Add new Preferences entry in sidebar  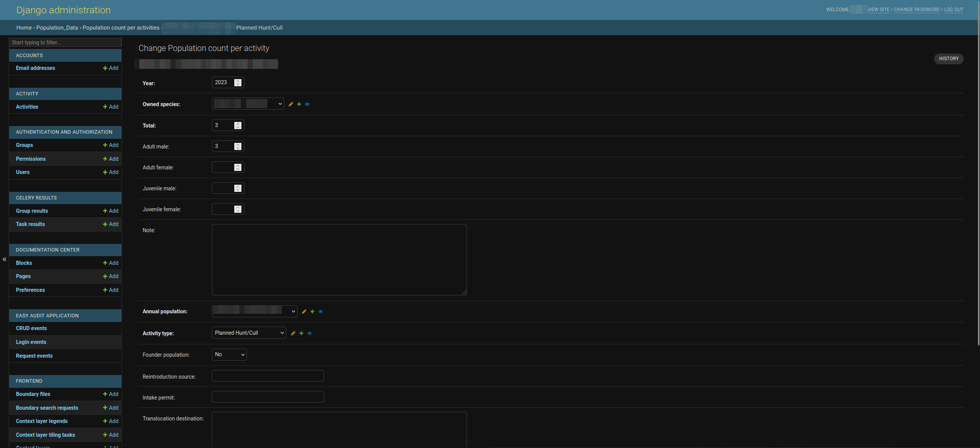tap(111, 290)
